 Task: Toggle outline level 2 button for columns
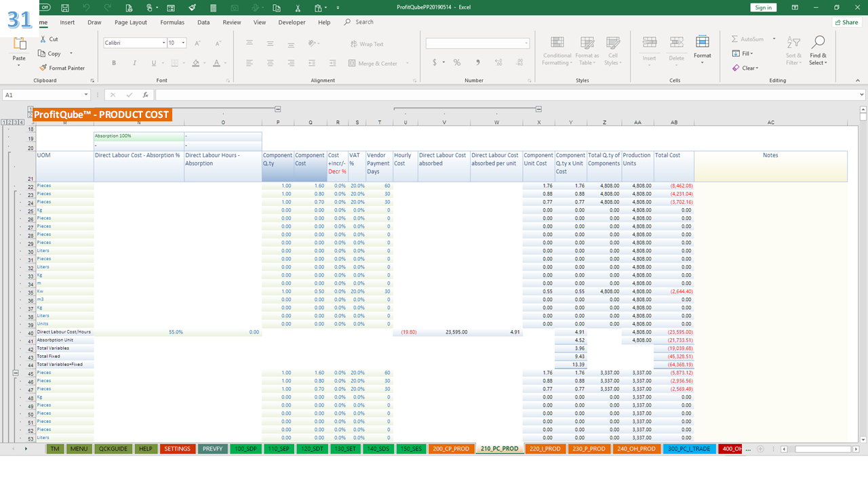[30, 115]
